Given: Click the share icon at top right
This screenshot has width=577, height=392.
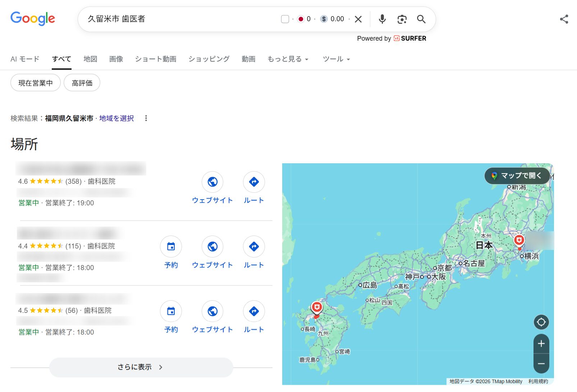Looking at the screenshot, I should (x=564, y=19).
